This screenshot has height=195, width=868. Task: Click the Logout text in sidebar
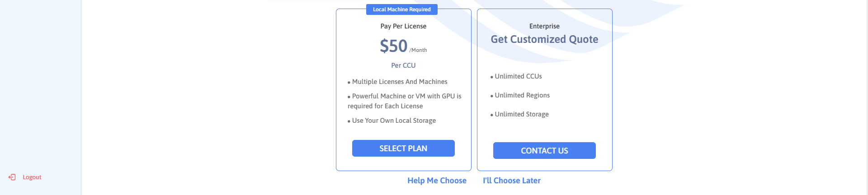point(32,177)
